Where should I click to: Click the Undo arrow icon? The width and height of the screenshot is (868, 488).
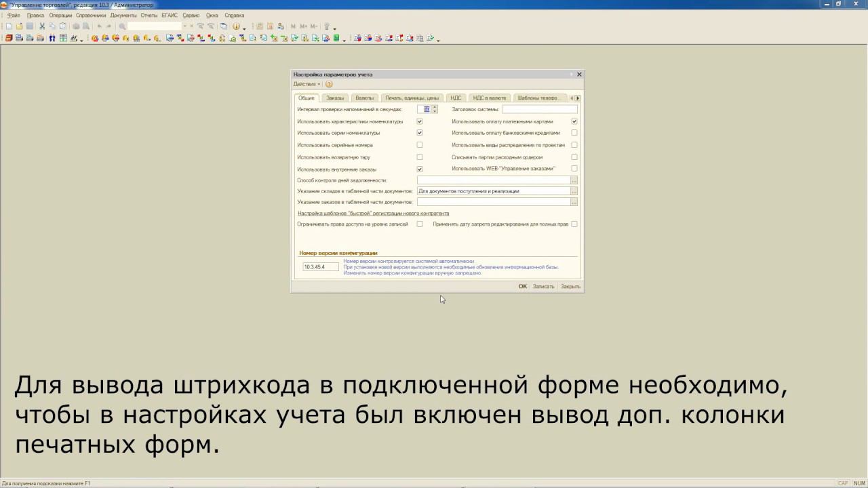click(x=100, y=26)
